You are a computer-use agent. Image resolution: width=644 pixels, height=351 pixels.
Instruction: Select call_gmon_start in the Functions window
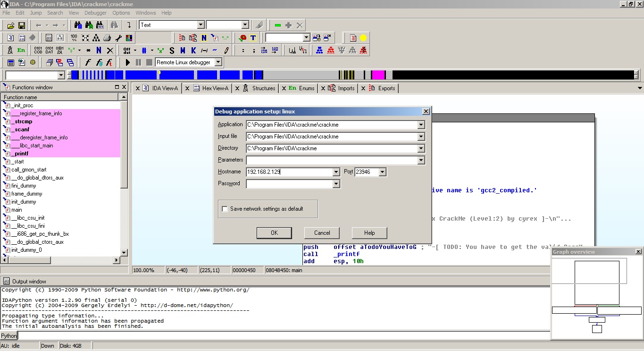click(x=29, y=170)
